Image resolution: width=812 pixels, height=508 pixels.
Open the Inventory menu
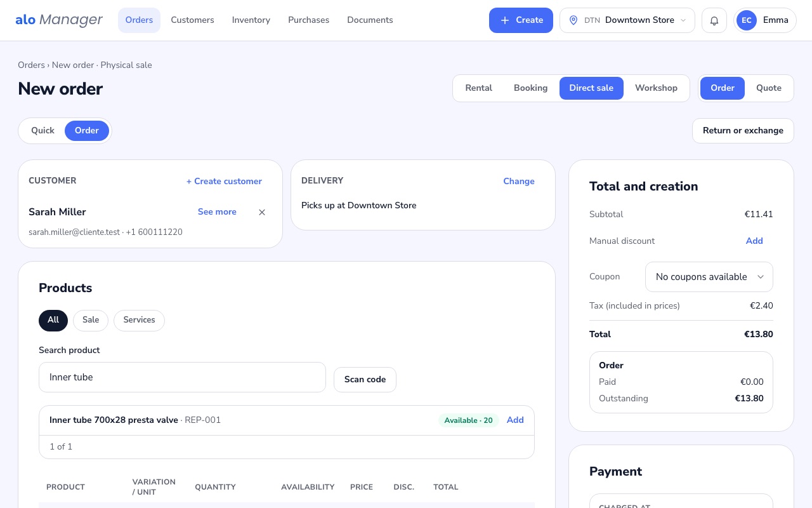(251, 20)
